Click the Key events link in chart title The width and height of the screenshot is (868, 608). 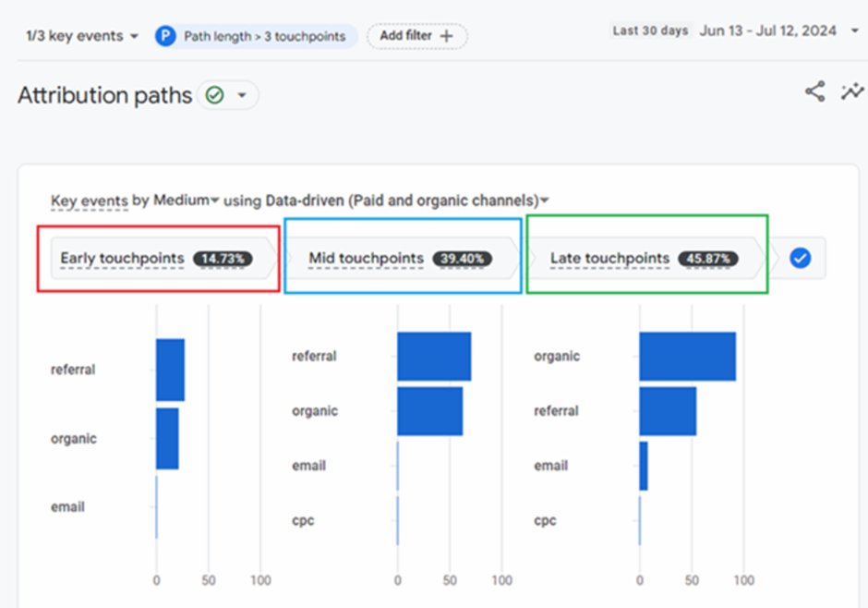(90, 200)
